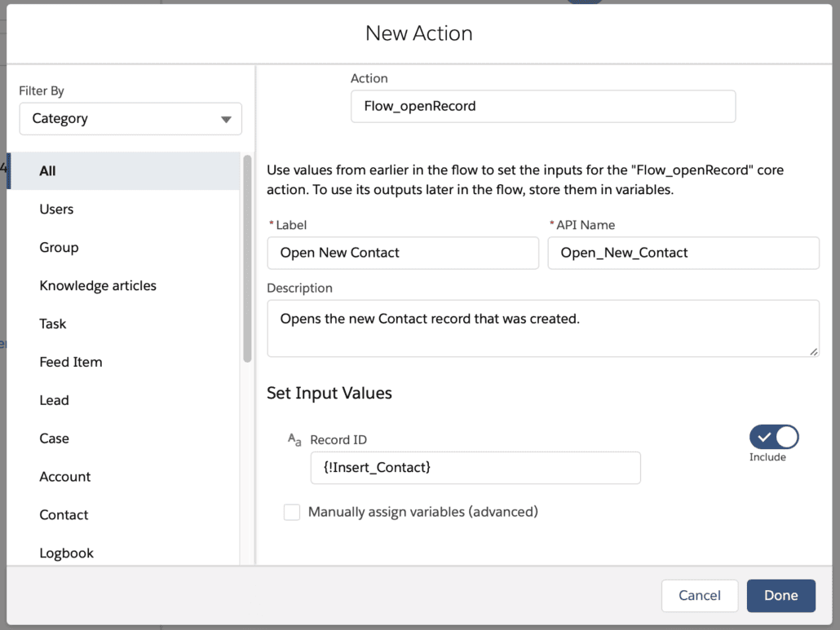This screenshot has width=840, height=630.
Task: Click the Description resize handle
Action: (814, 351)
